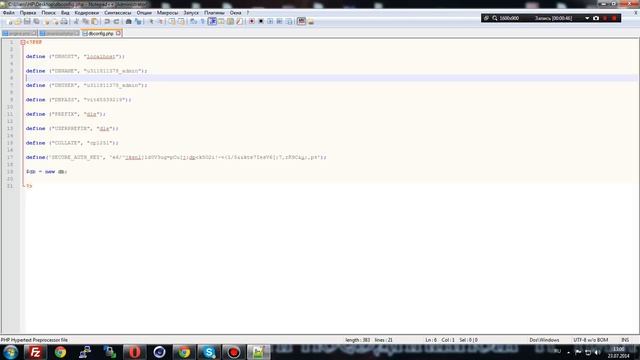Click the Save Recorded Macro icon
This screenshot has width=640, height=360.
[x=289, y=21]
